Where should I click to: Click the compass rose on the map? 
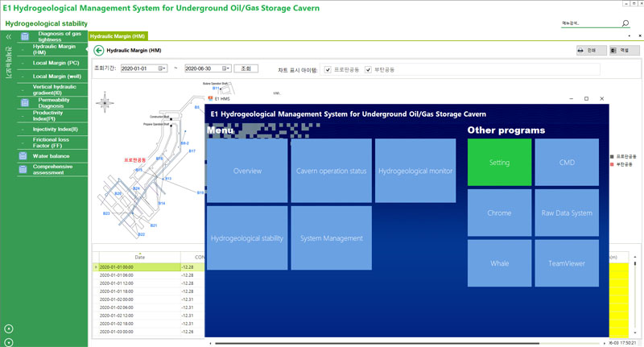(x=104, y=102)
